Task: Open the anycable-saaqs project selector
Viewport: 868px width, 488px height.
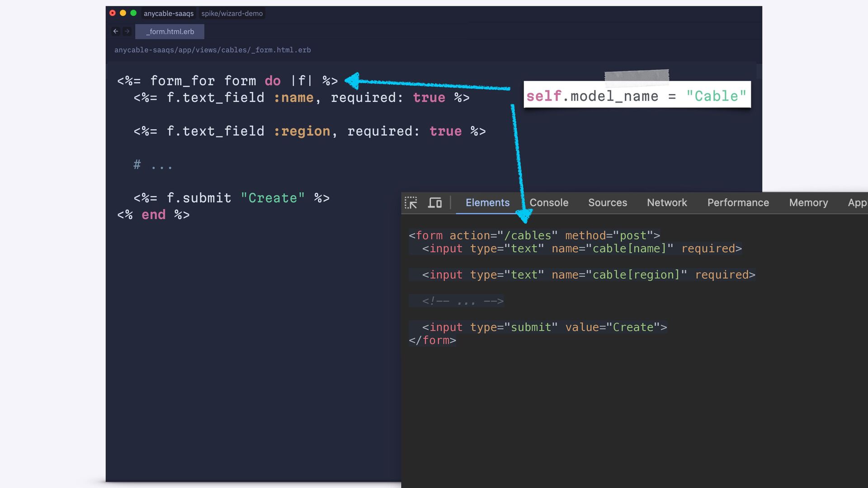Action: point(169,14)
